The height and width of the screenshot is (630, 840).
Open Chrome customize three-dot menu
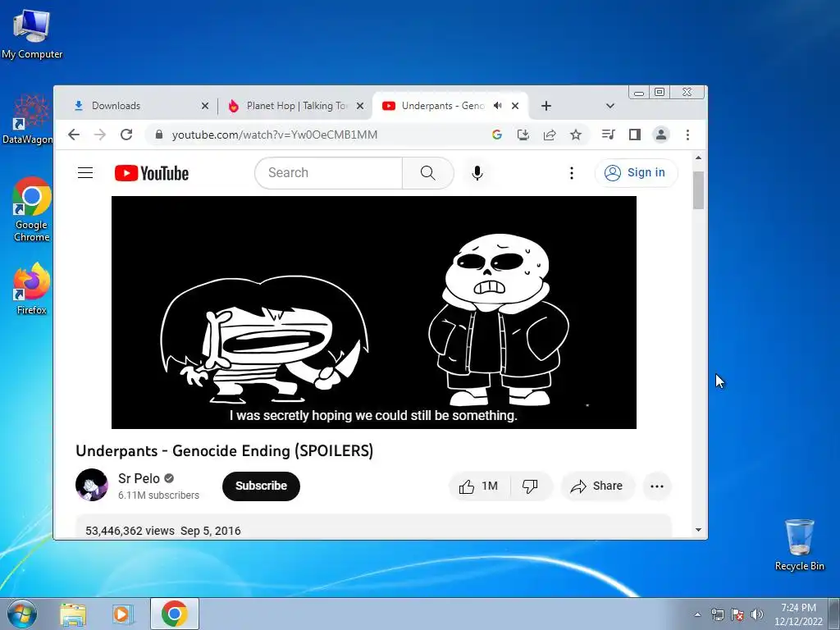[687, 135]
